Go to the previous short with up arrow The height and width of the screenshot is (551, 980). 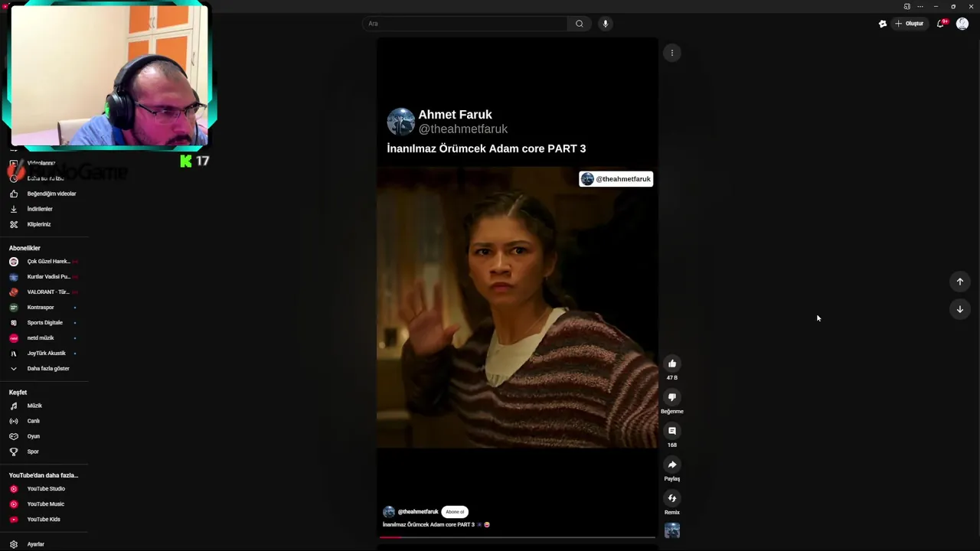point(959,282)
